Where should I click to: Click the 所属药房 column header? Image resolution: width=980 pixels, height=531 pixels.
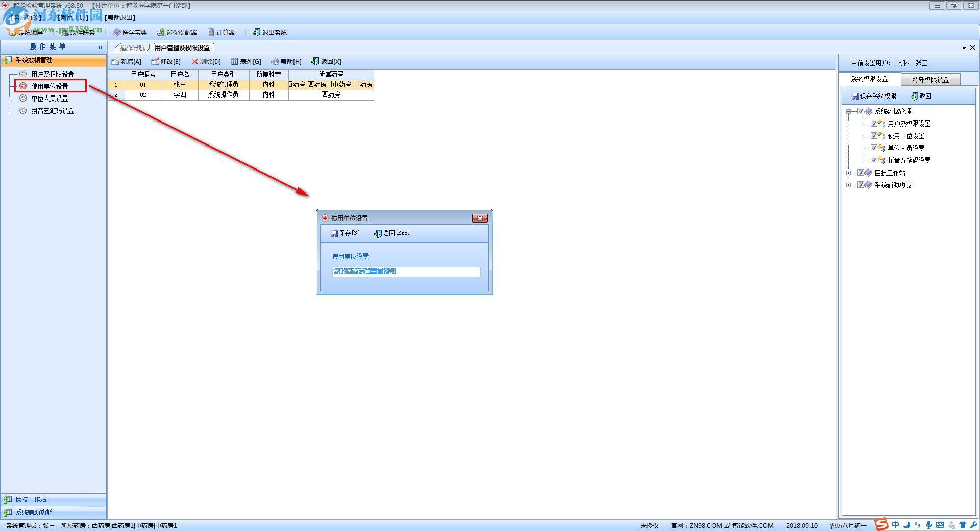tap(331, 75)
